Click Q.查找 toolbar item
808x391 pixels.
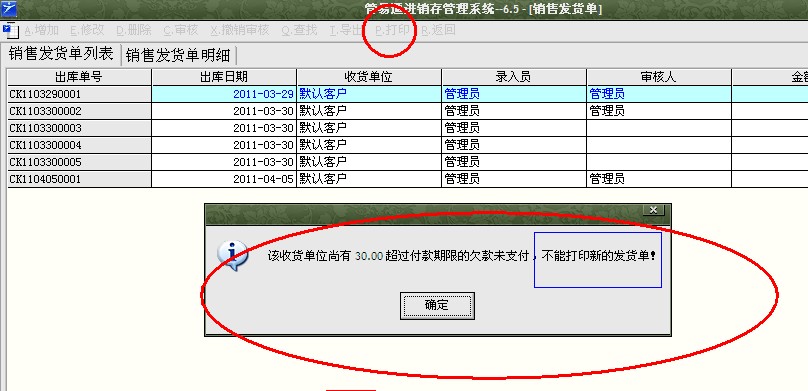point(299,30)
